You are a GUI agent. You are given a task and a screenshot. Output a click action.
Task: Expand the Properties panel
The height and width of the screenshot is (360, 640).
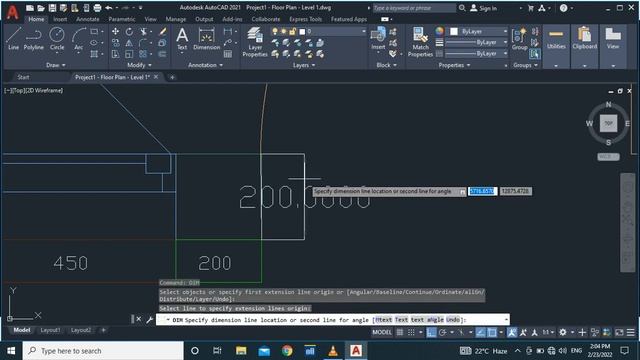[x=454, y=65]
